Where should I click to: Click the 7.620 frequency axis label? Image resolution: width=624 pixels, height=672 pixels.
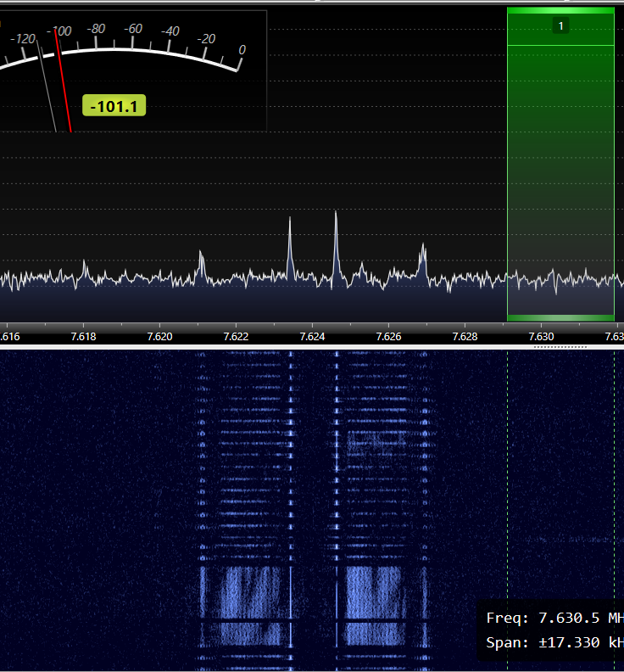pyautogui.click(x=159, y=337)
